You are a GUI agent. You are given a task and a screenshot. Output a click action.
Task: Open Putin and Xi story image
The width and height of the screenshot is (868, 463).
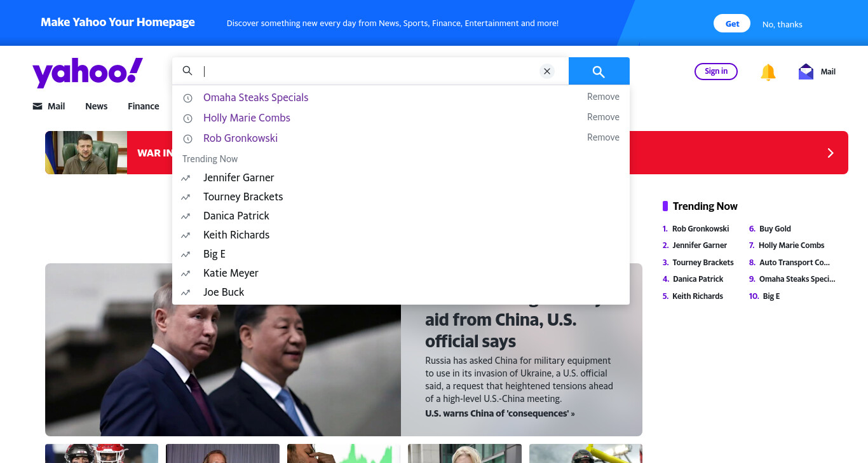(223, 350)
